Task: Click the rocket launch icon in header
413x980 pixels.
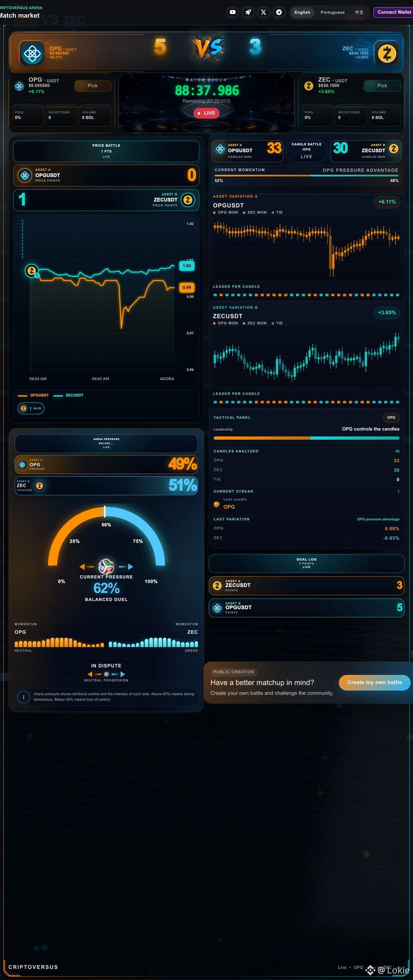Action: [248, 12]
